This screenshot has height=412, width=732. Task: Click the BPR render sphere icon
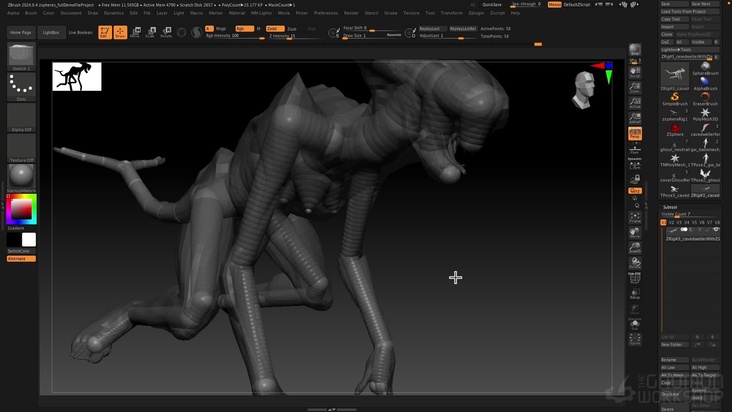click(x=635, y=49)
